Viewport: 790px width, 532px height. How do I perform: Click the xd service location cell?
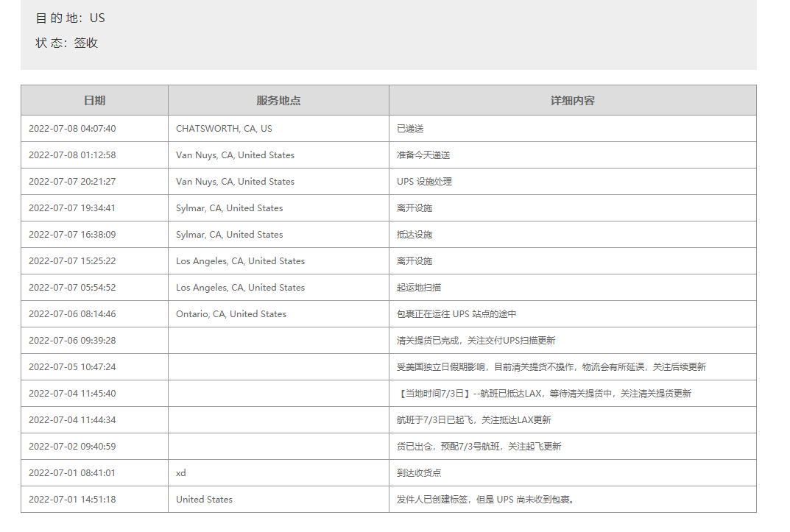[x=181, y=473]
